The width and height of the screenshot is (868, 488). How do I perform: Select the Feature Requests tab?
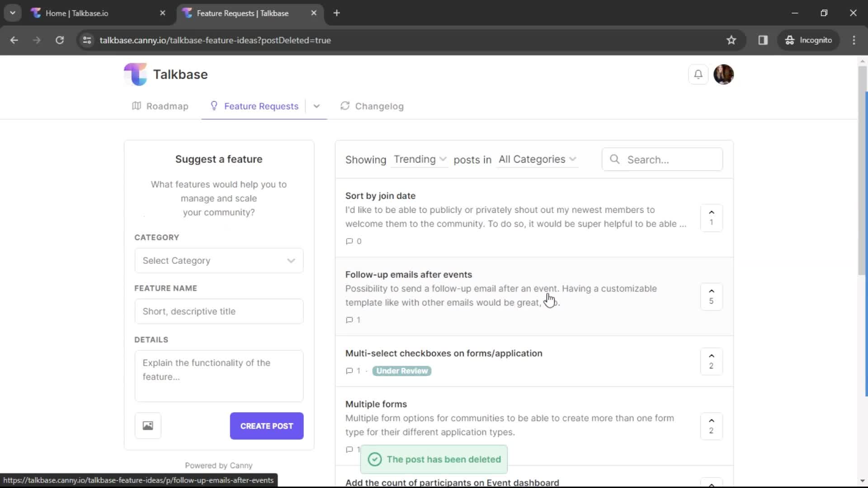point(261,106)
